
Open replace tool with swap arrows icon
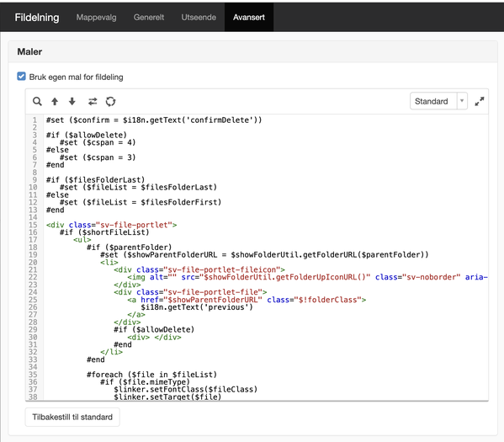coord(93,101)
